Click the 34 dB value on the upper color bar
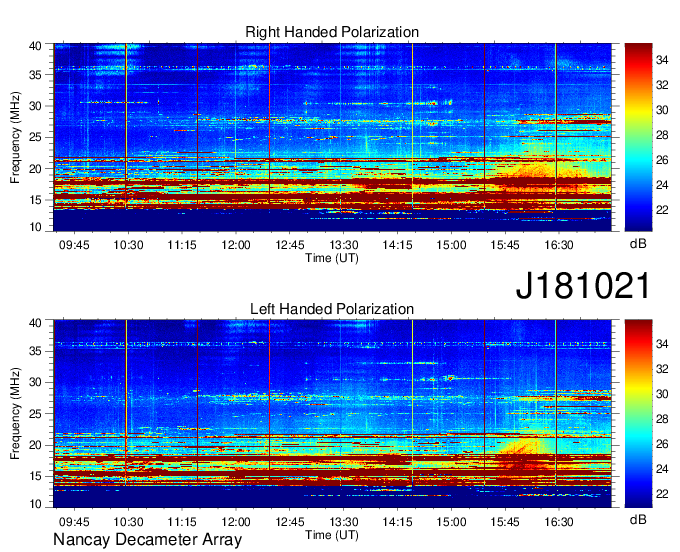The height and width of the screenshot is (552, 680). click(662, 60)
